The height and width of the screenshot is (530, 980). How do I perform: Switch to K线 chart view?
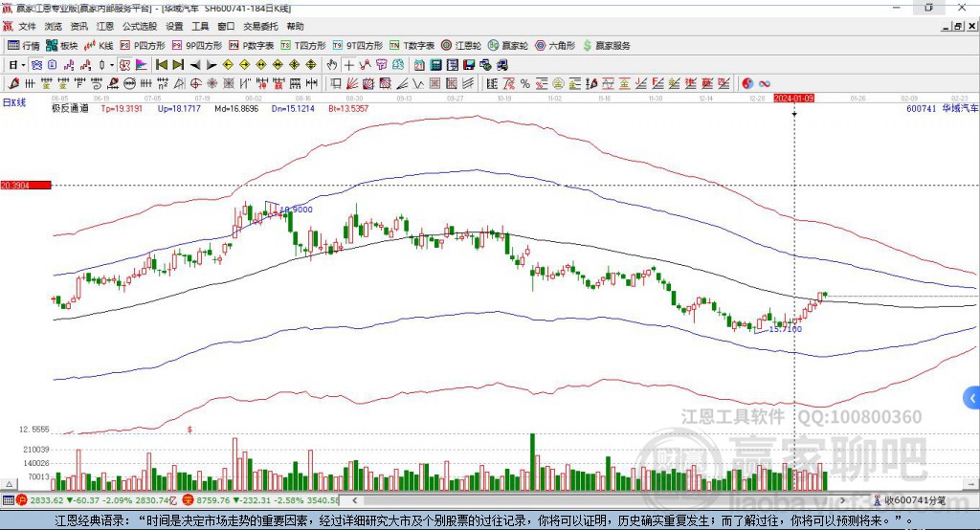tap(99, 46)
